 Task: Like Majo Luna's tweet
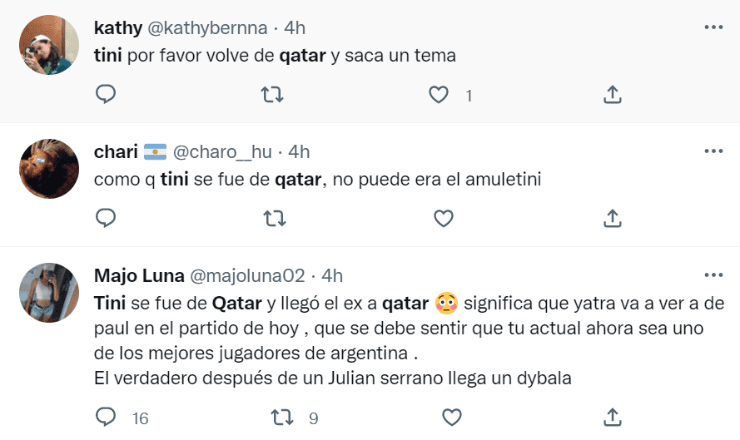451,416
